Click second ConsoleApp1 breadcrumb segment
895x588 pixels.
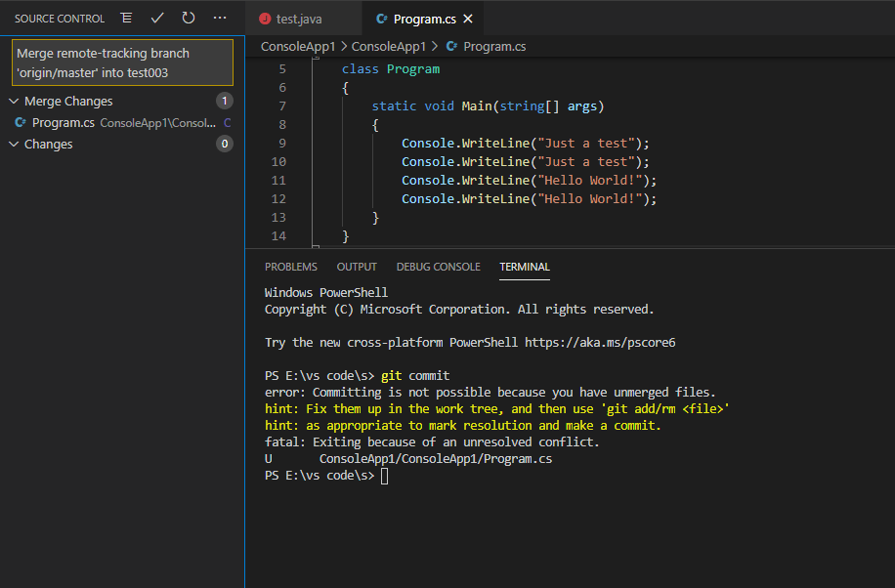[x=389, y=46]
